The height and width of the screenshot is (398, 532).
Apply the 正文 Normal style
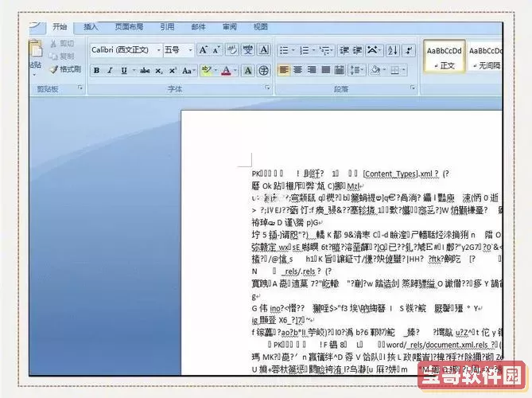(x=444, y=57)
